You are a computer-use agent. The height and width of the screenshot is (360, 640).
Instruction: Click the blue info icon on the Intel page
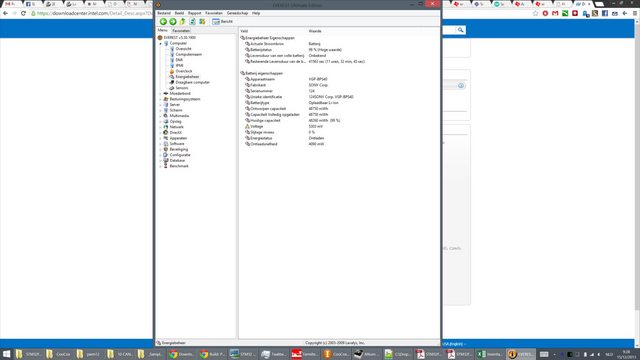click(x=461, y=86)
